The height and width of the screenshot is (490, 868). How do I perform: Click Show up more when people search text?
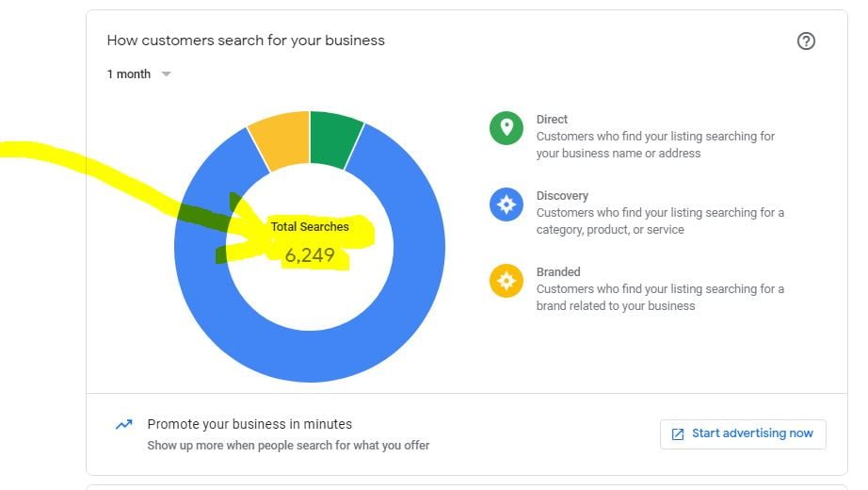(x=288, y=445)
